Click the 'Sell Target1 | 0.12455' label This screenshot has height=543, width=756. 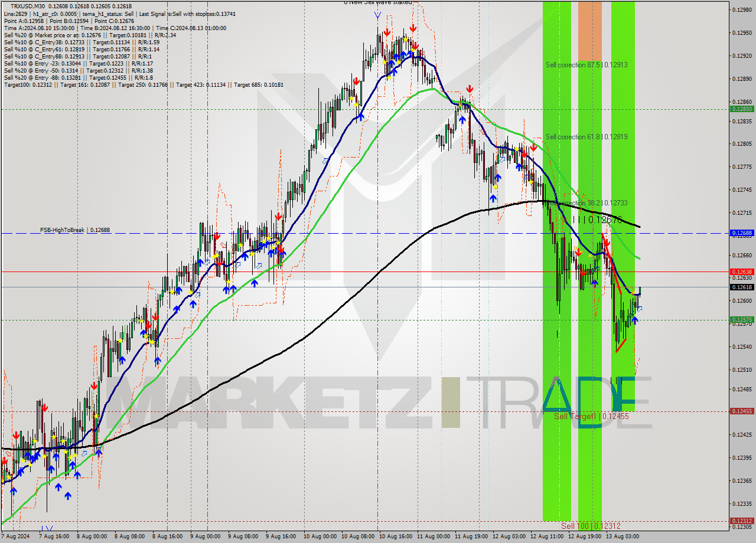coord(591,416)
